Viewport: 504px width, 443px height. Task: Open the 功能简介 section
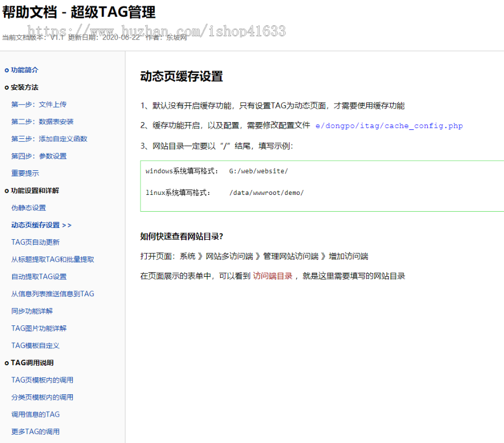pos(25,70)
